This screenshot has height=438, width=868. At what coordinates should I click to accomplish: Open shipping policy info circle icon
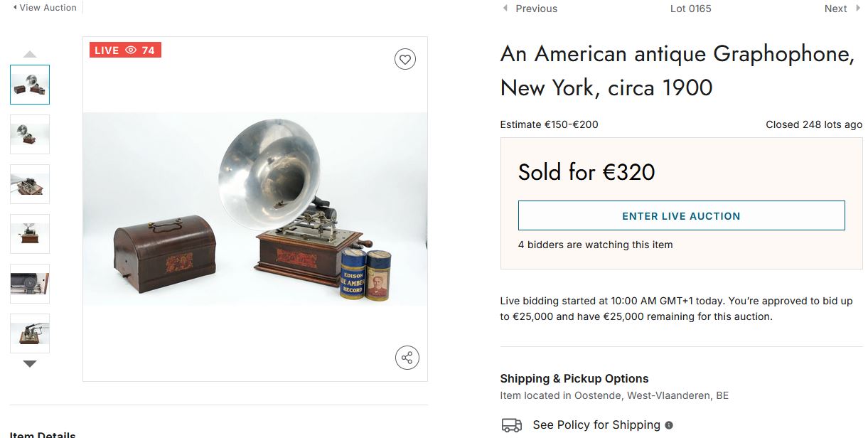[668, 425]
